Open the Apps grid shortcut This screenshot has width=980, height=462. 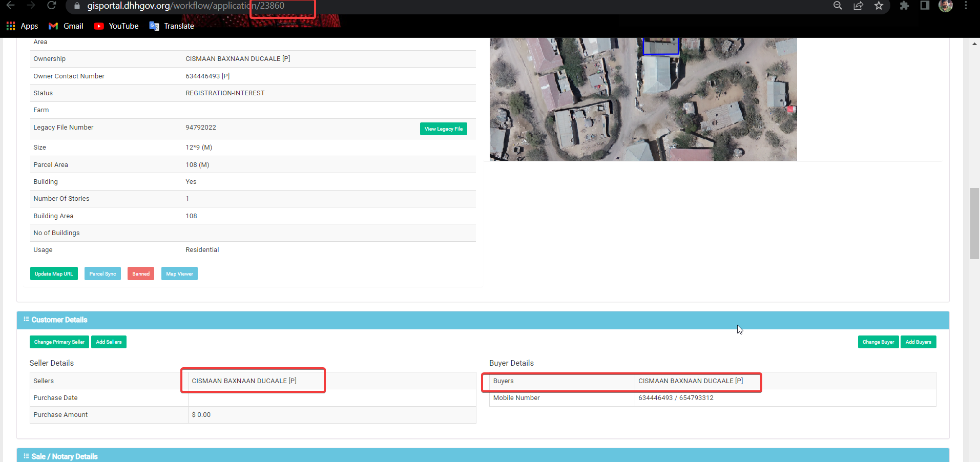click(22, 26)
